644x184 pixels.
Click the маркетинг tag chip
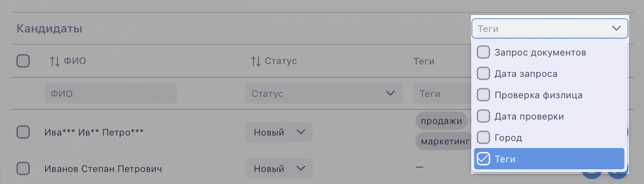tap(443, 141)
